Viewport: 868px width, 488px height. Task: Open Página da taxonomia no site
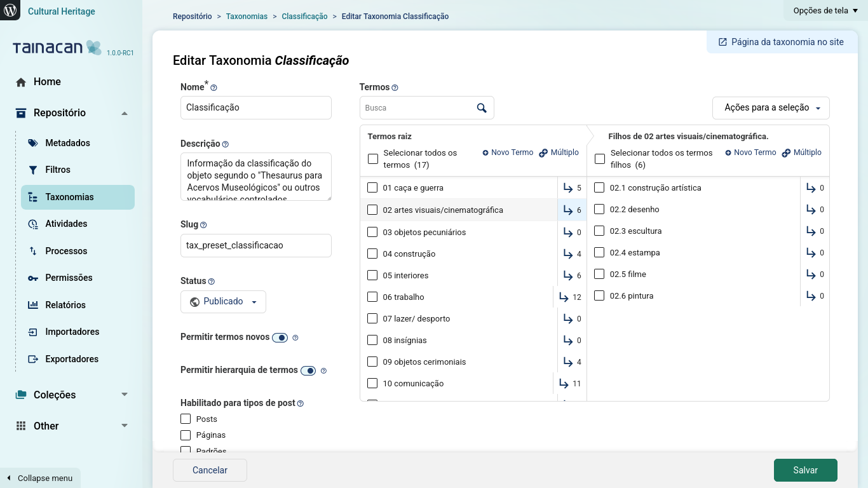click(x=781, y=41)
